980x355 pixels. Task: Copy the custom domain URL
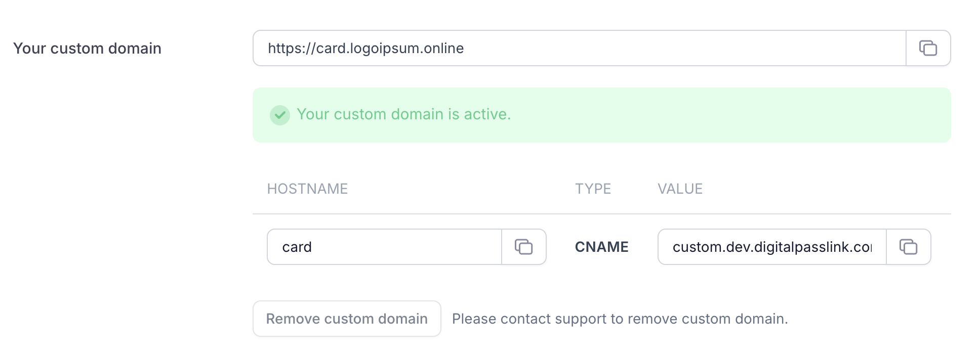tap(928, 48)
